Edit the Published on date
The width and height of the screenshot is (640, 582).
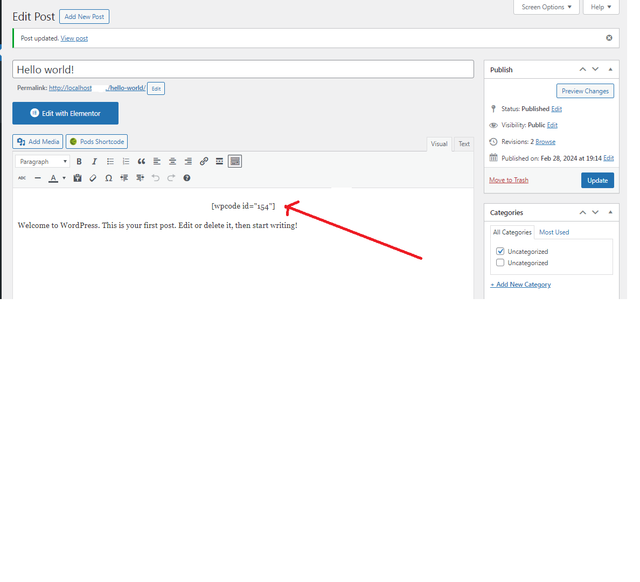609,158
